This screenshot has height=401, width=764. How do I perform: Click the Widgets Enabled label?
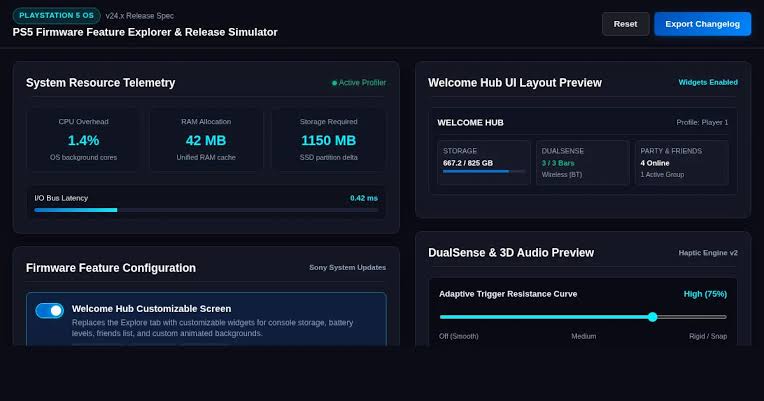(708, 82)
